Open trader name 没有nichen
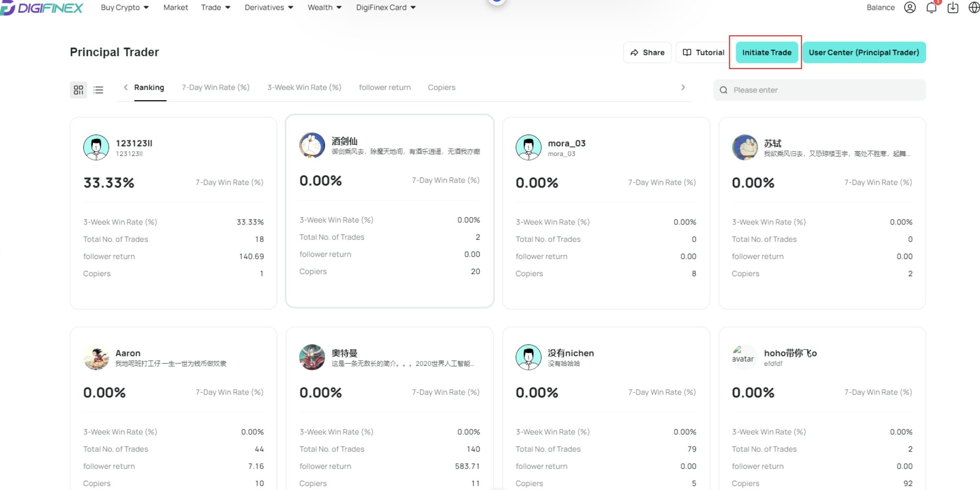 point(571,353)
